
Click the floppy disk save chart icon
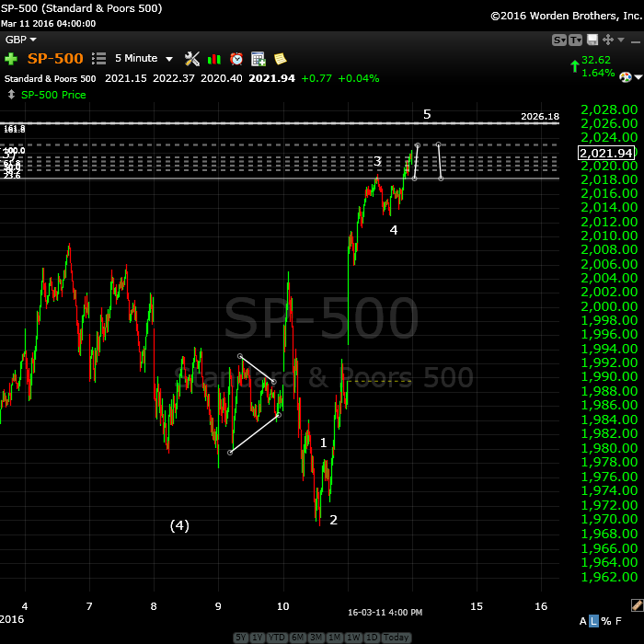pos(592,40)
